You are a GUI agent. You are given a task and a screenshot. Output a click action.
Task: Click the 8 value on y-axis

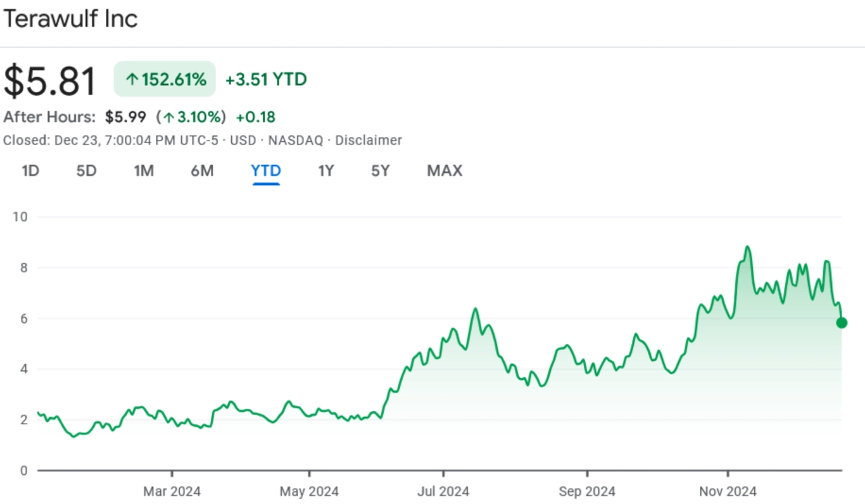(x=24, y=268)
